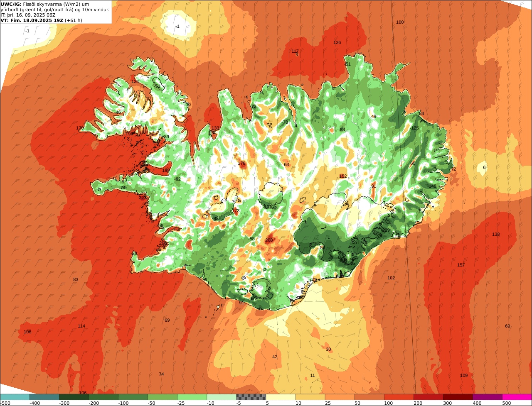Viewport: 532px width, 406px height.
Task: Click the yellow-orange swatch between 10 and 25
Action: tap(310, 397)
